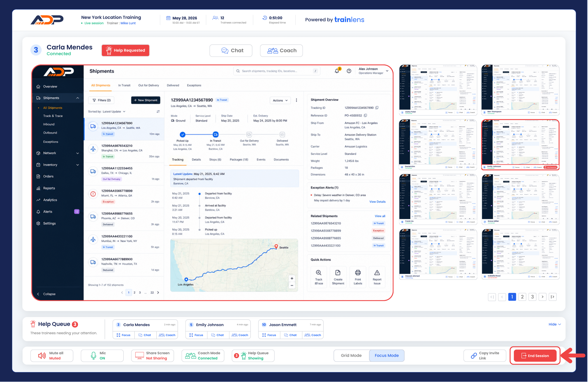
Task: Toggle Help Queue Showing control
Action: coord(253,356)
